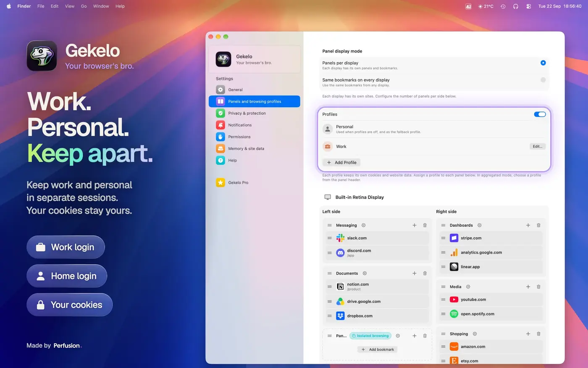Open settings gear for Documents panel

[365, 273]
